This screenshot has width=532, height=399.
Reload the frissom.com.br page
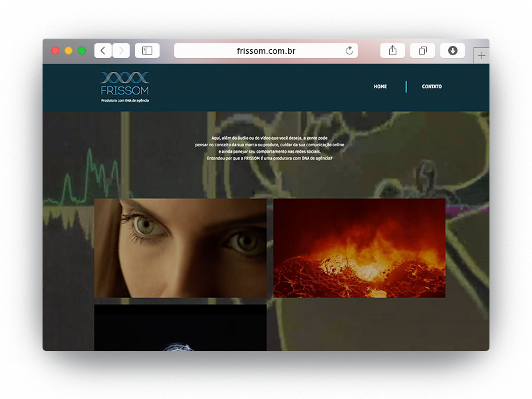pyautogui.click(x=349, y=51)
